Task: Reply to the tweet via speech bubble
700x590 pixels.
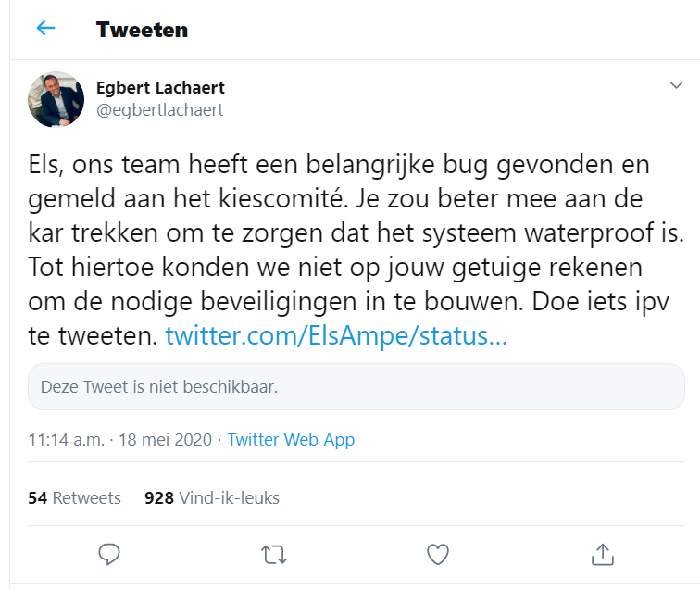Action: point(109,554)
